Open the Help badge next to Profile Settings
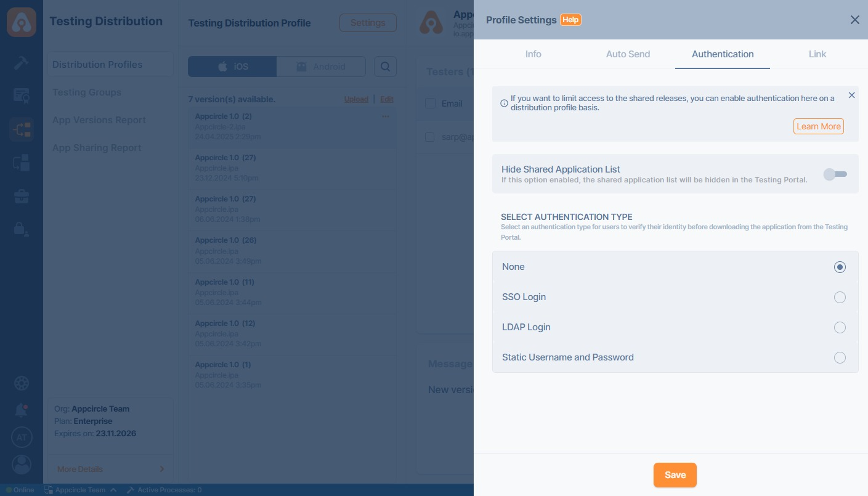Image resolution: width=868 pixels, height=496 pixels. click(570, 20)
